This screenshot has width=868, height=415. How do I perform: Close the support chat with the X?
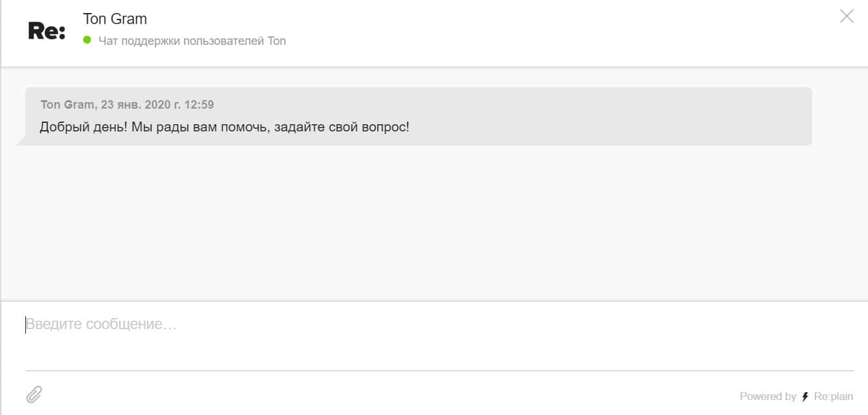(847, 16)
